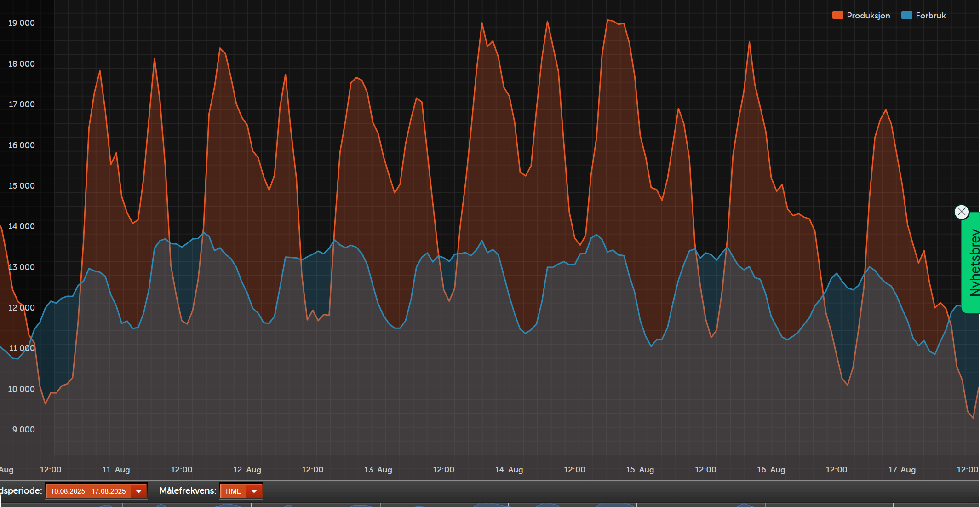This screenshot has height=507, width=980.
Task: Close the Nyhetsbrev popup with the X icon
Action: 961,212
